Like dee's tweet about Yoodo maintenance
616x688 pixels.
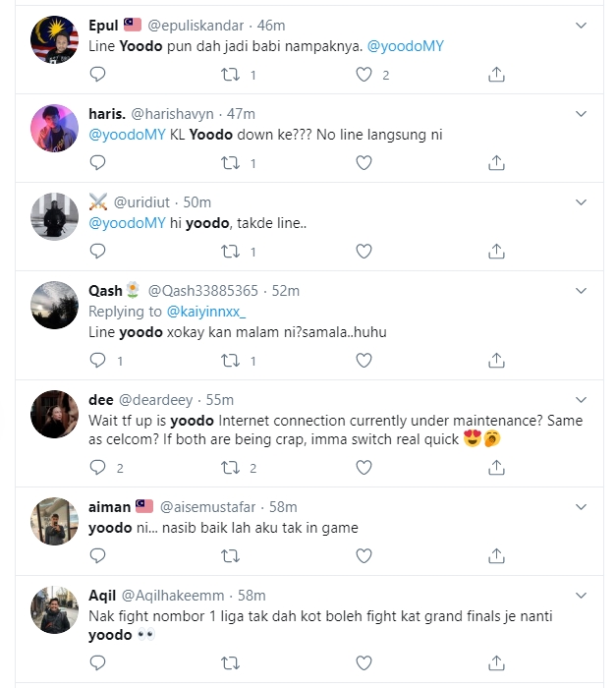coord(364,468)
